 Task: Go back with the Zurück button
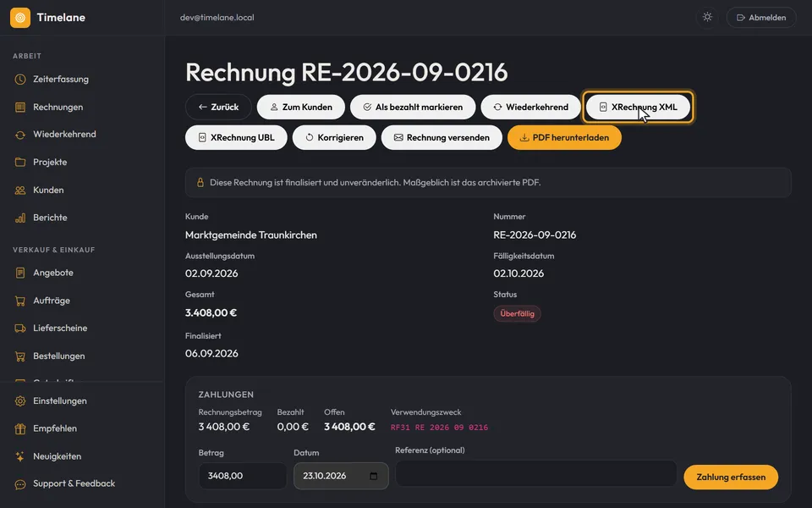point(218,107)
